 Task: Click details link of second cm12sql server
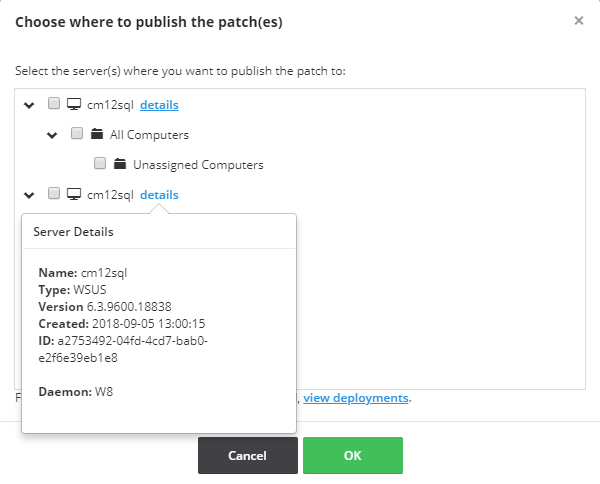159,194
